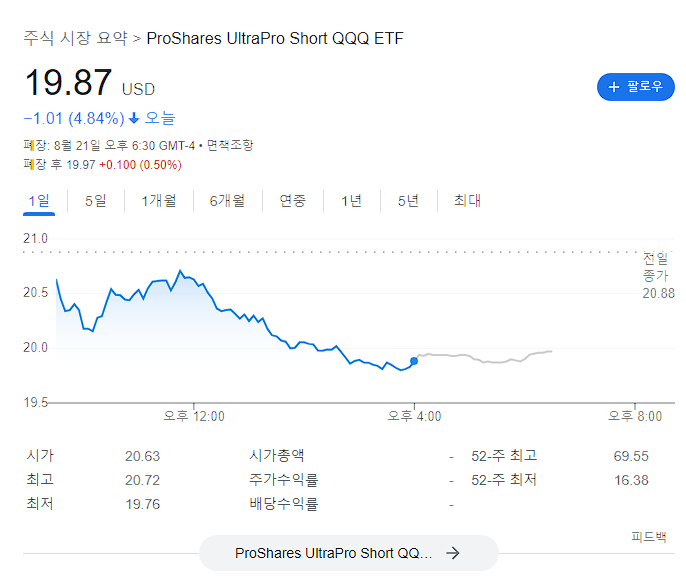
Task: Click the 오후 8:00 axis label
Action: pyautogui.click(x=635, y=416)
